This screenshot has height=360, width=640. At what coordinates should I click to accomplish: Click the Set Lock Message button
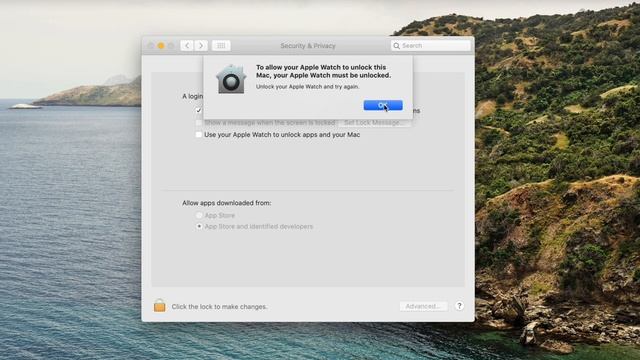(374, 122)
